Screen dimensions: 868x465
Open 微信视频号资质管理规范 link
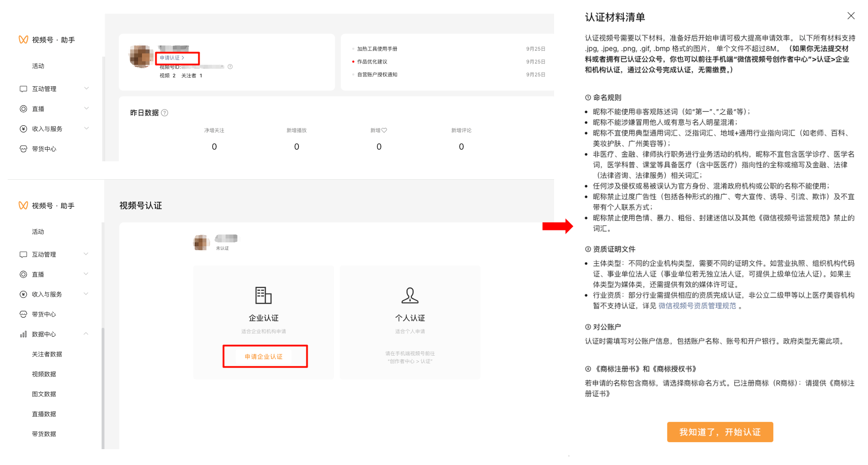click(x=697, y=306)
